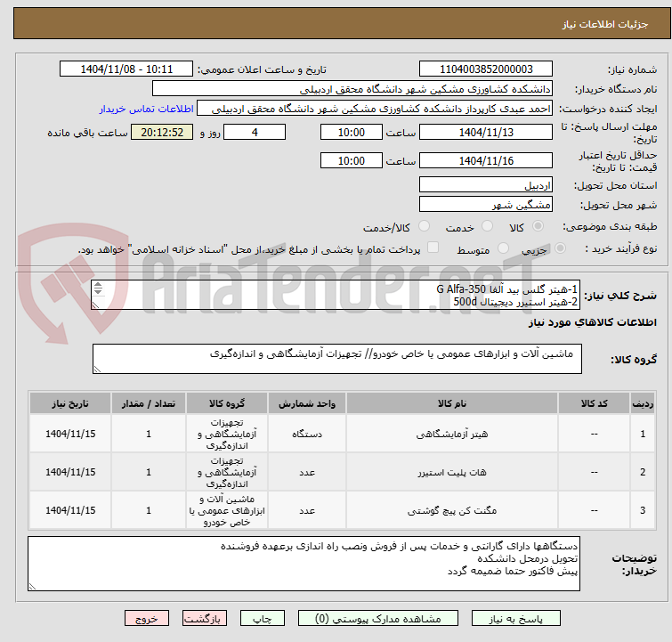
Task: Click the item name 'هات پلیت استیرر'
Action: pyautogui.click(x=452, y=472)
